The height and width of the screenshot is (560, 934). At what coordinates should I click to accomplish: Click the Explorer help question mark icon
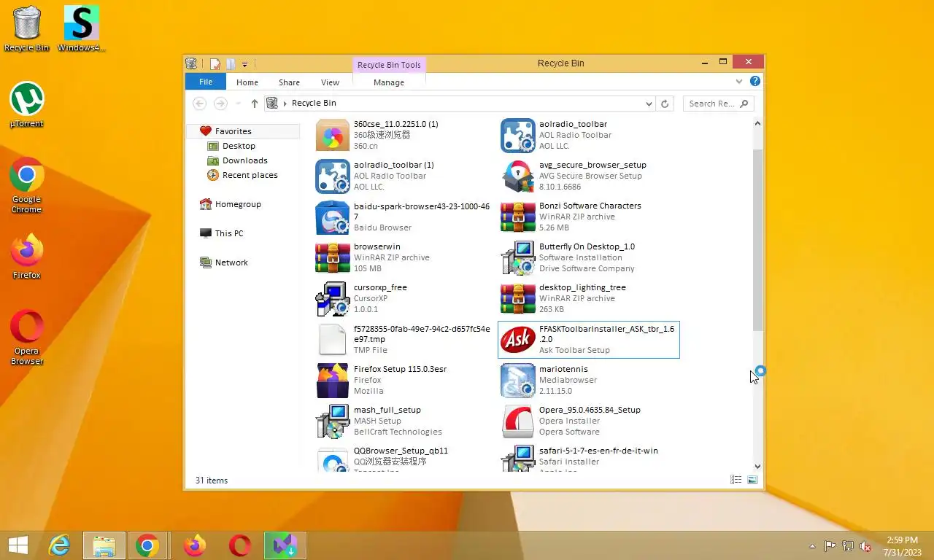pos(755,82)
